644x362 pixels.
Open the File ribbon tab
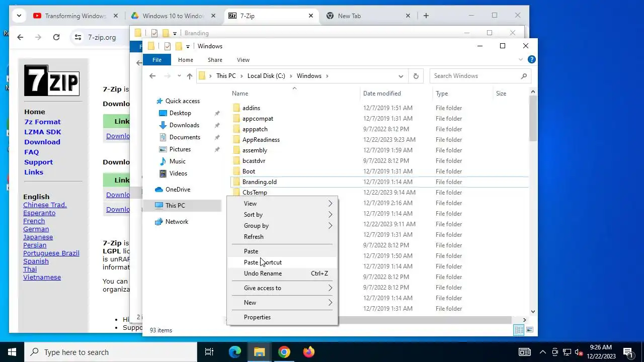tap(157, 60)
